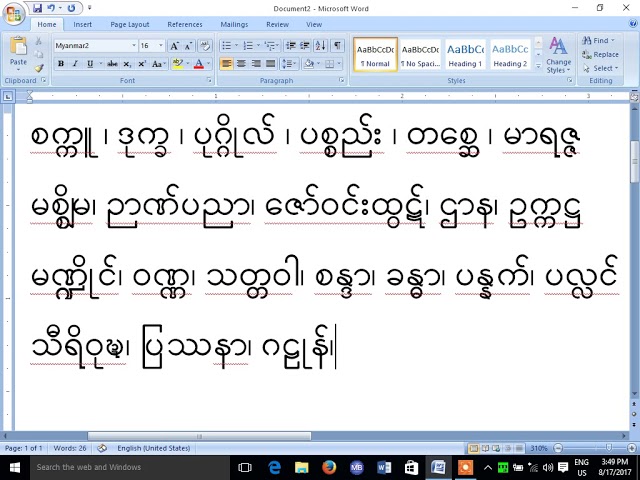This screenshot has height=480, width=640.
Task: Justify the paragraph text
Action: click(271, 64)
